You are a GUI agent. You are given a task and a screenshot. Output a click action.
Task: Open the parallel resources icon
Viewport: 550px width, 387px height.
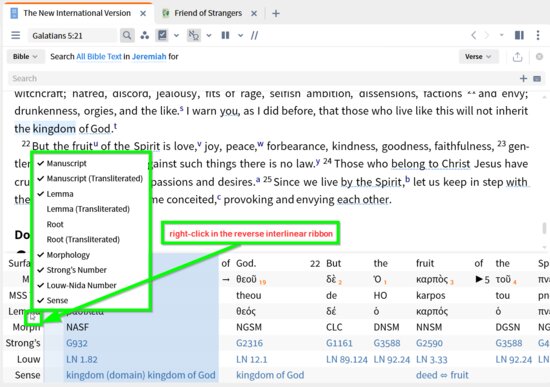145,35
